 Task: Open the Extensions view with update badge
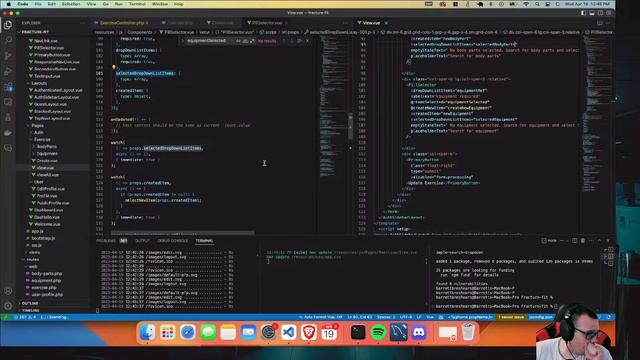pyautogui.click(x=8, y=87)
